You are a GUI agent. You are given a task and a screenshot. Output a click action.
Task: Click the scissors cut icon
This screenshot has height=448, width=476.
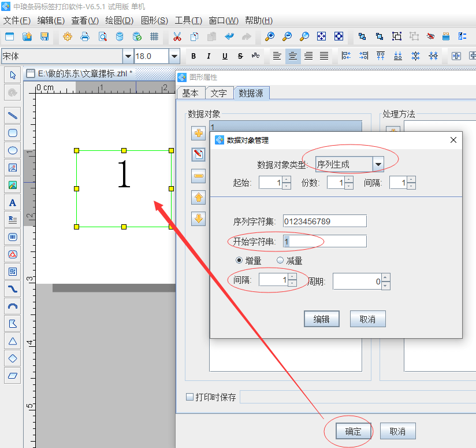coord(177,36)
